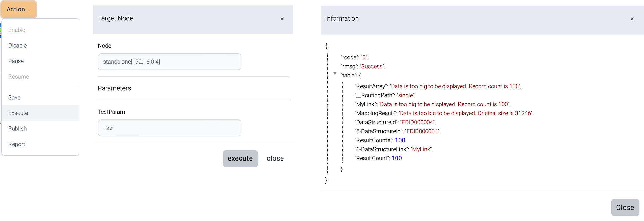Collapse the "table" JSON node triangle
644x221 pixels.
(x=335, y=74)
